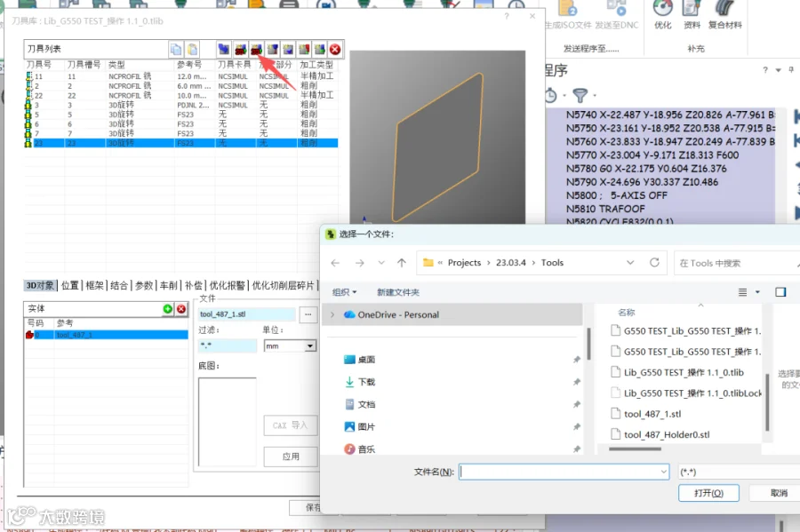Click the 文件名 input field
This screenshot has height=532, width=800.
pos(564,472)
